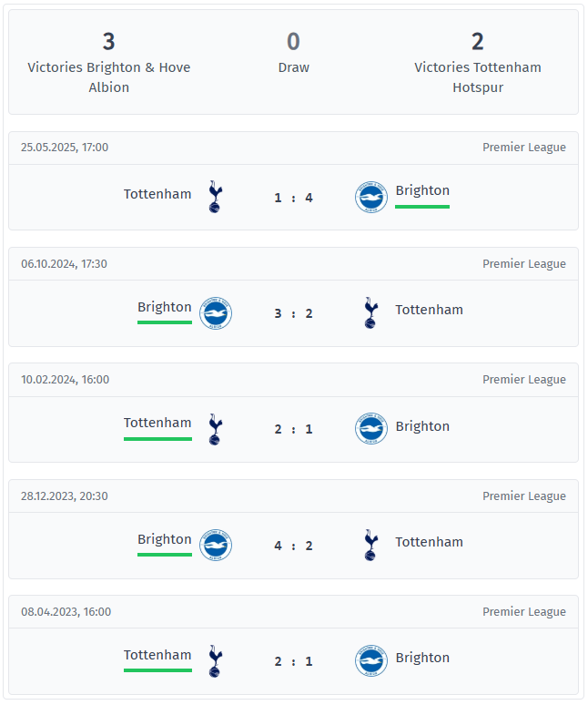Click Brighton crest in 10.02.2024 match
This screenshot has width=588, height=705.
[371, 428]
